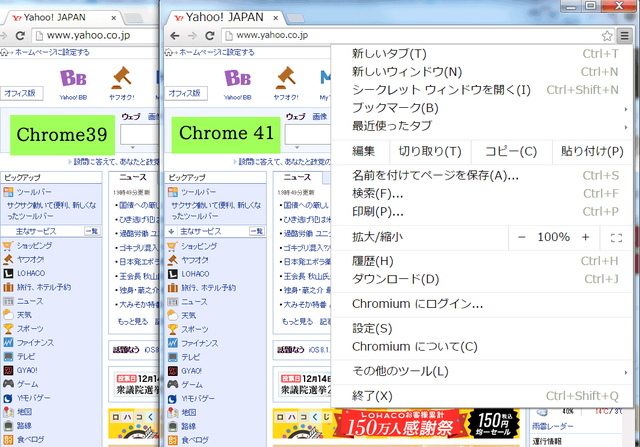Screen dimensions: 640x447
Task: Reload page in Chrome 41 window
Action: coord(210,36)
